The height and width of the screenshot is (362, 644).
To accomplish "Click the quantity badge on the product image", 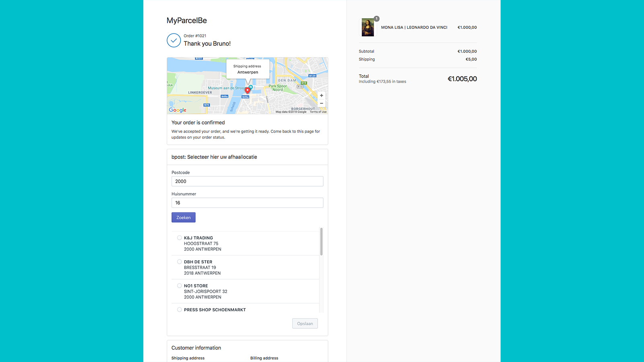I will 376,19.
